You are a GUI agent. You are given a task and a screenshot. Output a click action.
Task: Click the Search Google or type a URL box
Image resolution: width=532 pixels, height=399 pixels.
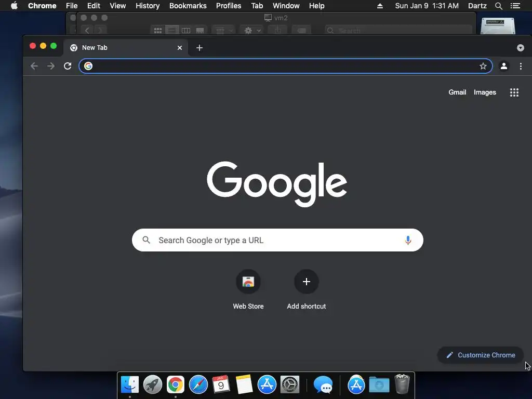277,240
